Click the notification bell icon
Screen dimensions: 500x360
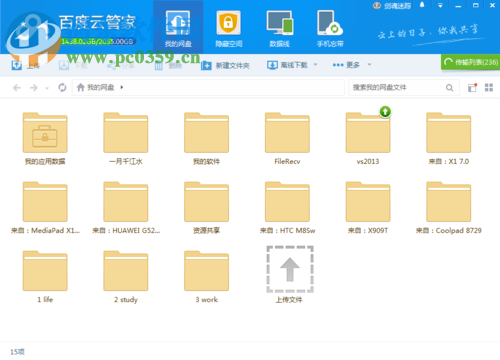coord(422,5)
